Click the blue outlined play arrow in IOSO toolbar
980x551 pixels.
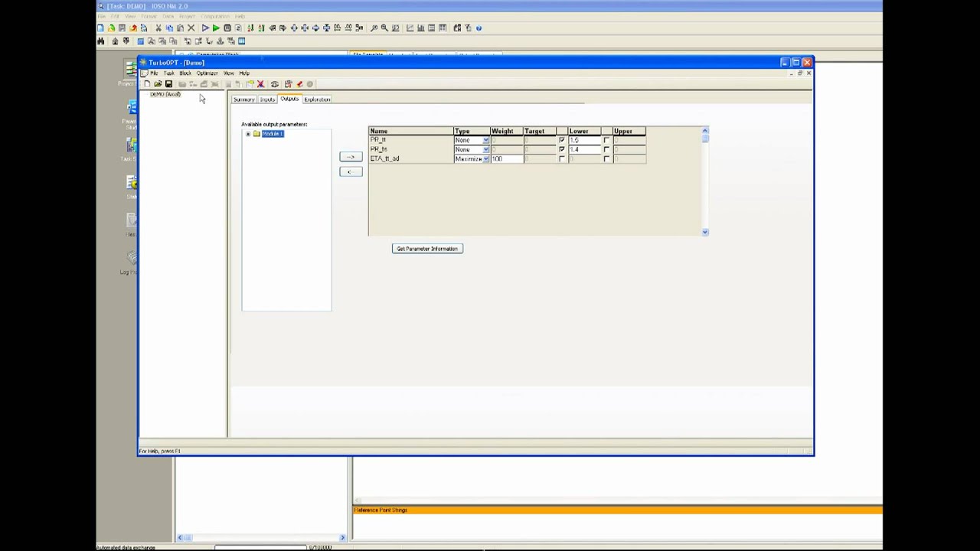[205, 28]
